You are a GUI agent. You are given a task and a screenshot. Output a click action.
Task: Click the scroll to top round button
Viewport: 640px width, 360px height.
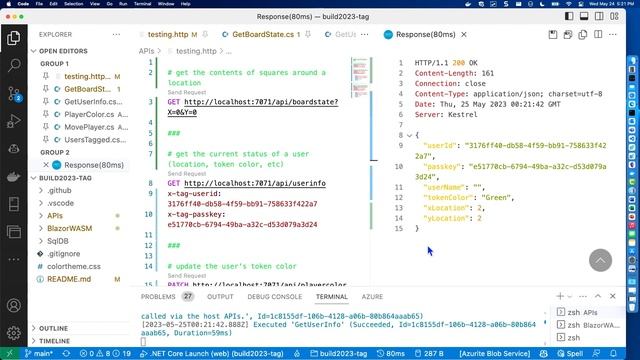pos(600,260)
